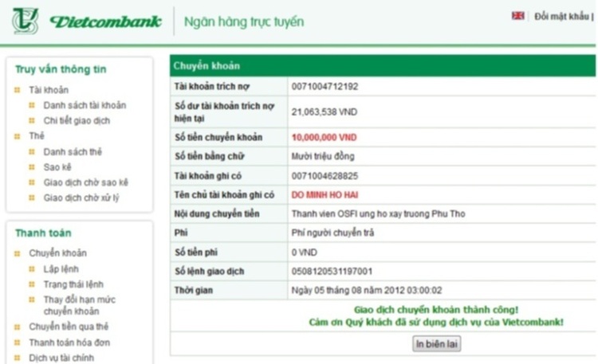Open Thanh toán hóa đơn

[x=69, y=342]
